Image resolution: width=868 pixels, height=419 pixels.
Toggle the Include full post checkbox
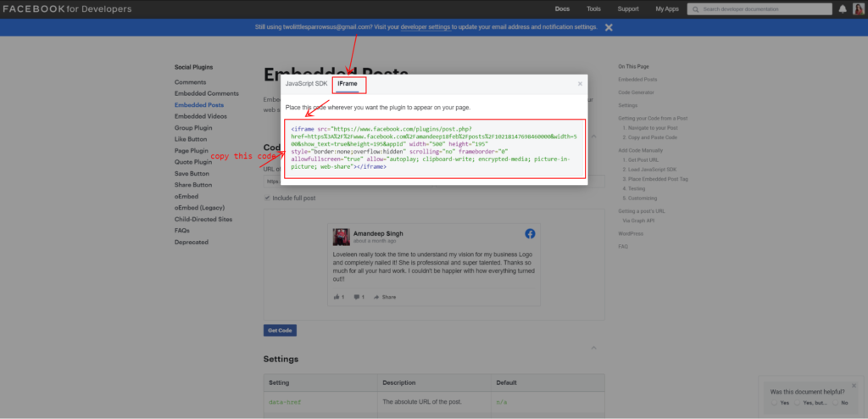(267, 198)
